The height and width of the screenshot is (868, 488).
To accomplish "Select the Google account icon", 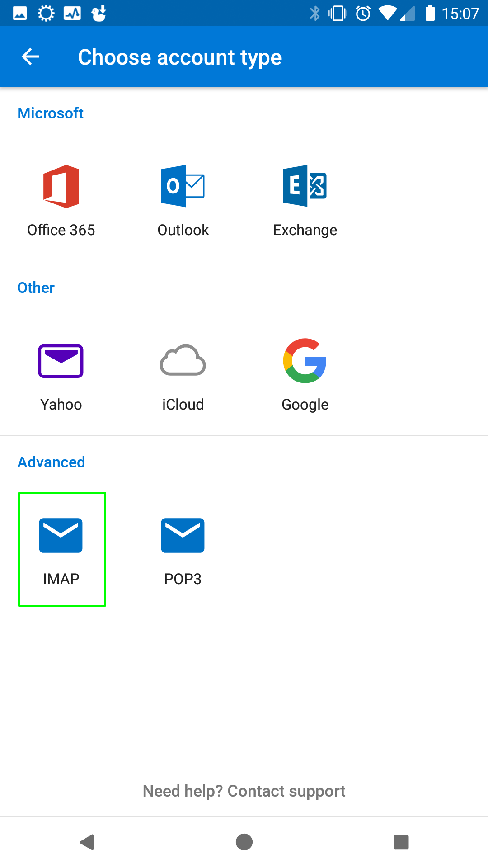I will pyautogui.click(x=305, y=361).
